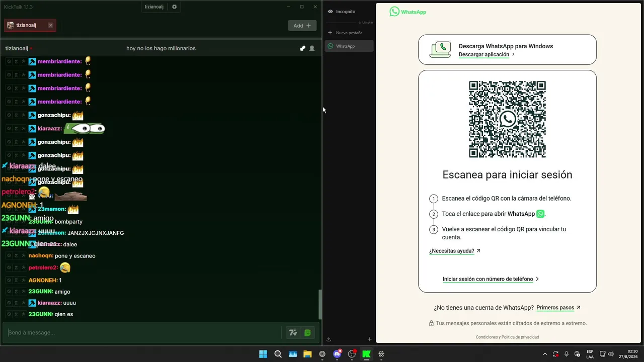Open Windows taskbar Search
The image size is (644, 362).
[278, 354]
